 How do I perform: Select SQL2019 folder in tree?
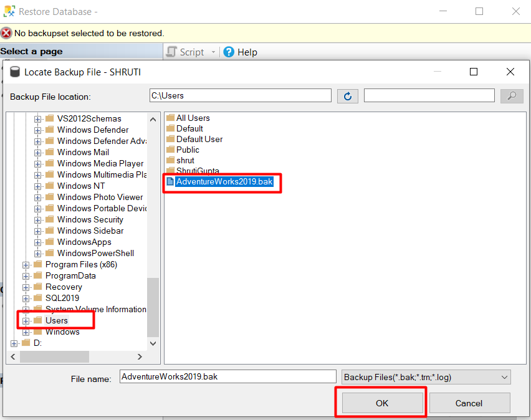point(62,298)
